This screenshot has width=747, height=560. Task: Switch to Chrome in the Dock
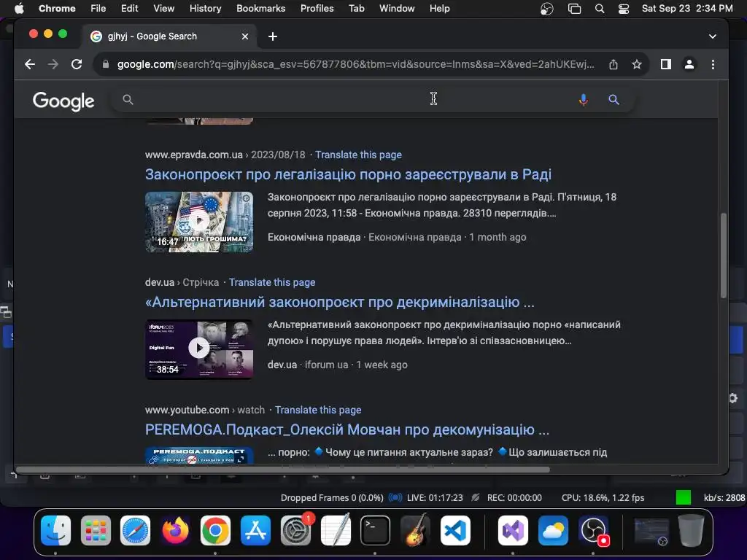(215, 530)
